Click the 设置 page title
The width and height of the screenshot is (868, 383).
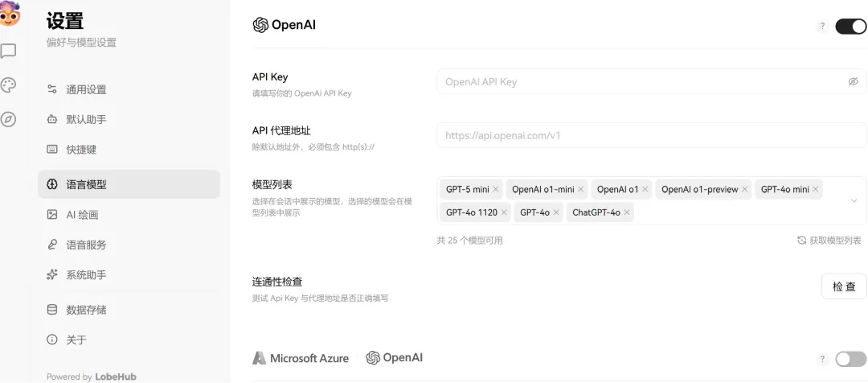[x=65, y=21]
